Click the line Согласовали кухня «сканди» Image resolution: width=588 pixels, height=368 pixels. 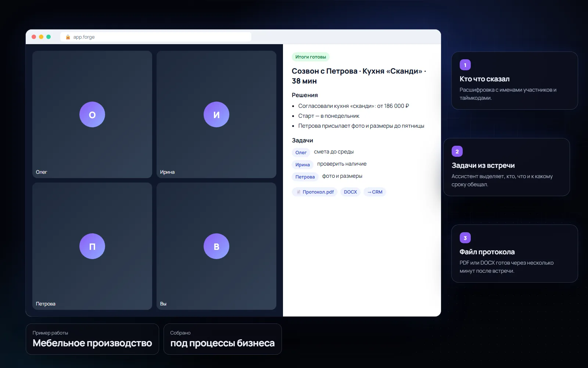point(354,106)
